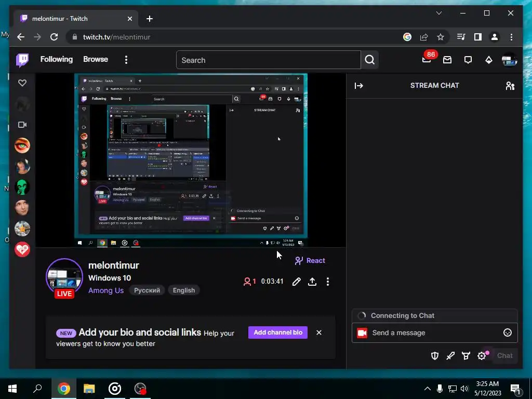Click the React button
The image size is (532, 399).
310,261
